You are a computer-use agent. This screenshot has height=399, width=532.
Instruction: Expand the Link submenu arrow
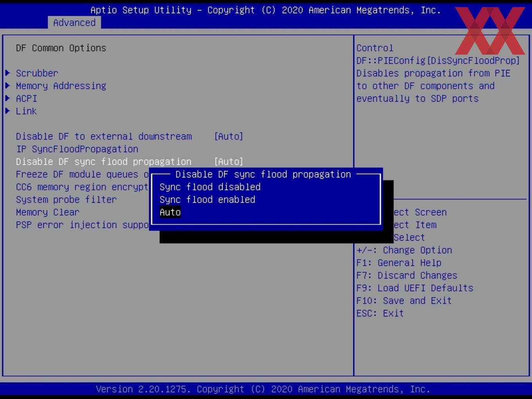click(7, 111)
